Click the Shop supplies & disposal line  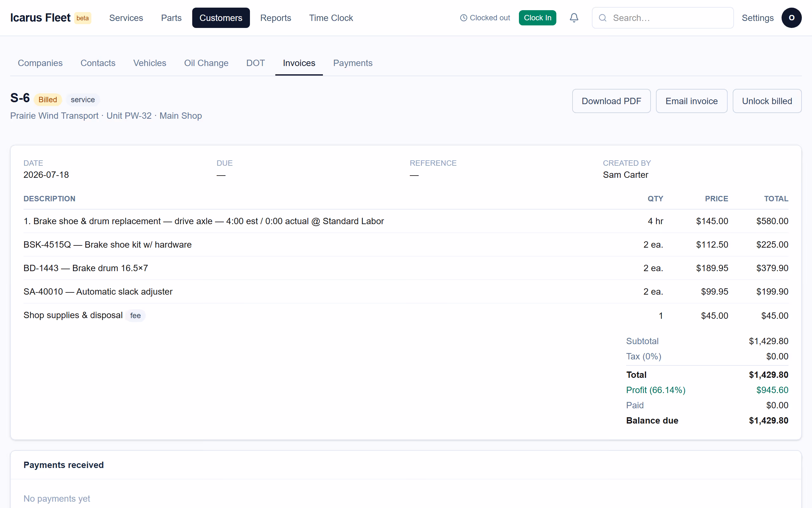tap(406, 316)
